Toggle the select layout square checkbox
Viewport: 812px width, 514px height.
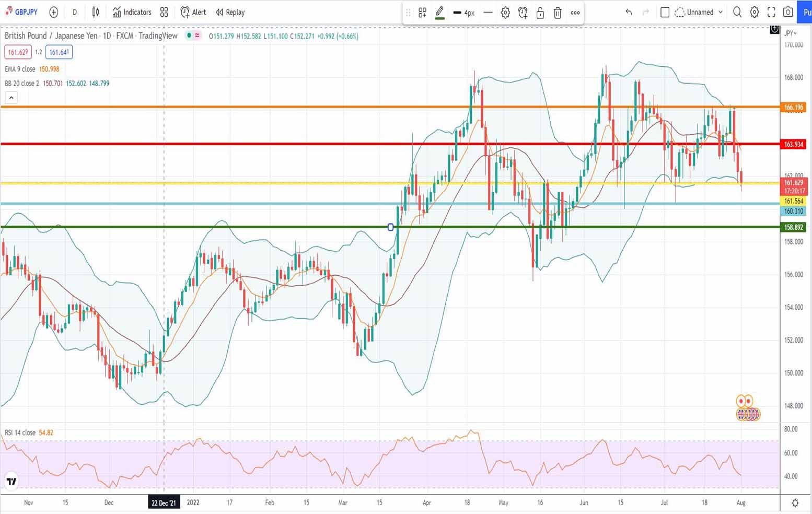coord(665,12)
